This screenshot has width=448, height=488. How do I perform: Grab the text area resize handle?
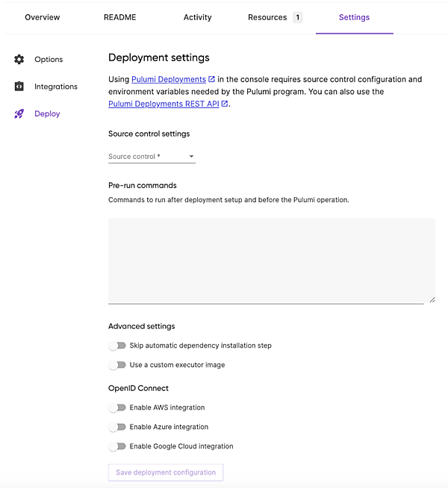point(432,300)
